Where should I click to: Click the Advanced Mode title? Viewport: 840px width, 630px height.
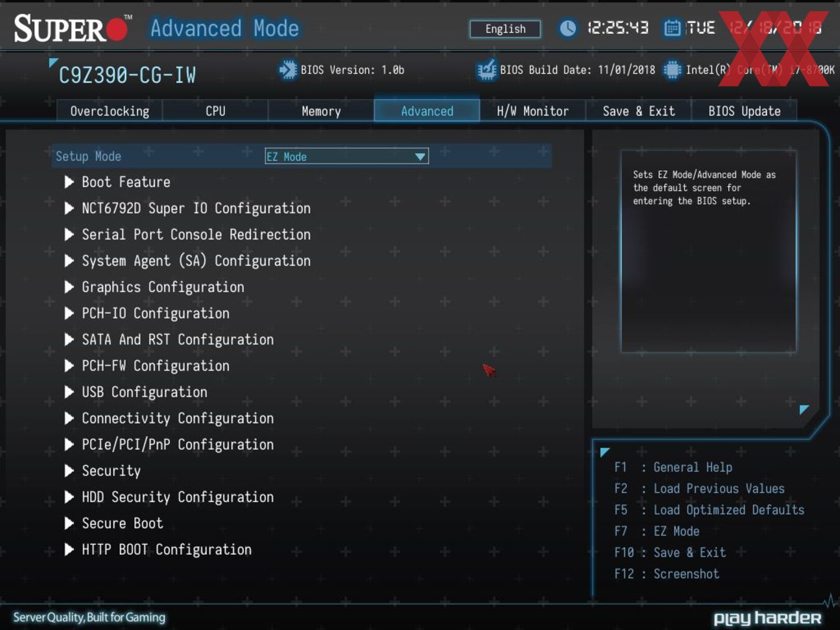(225, 28)
